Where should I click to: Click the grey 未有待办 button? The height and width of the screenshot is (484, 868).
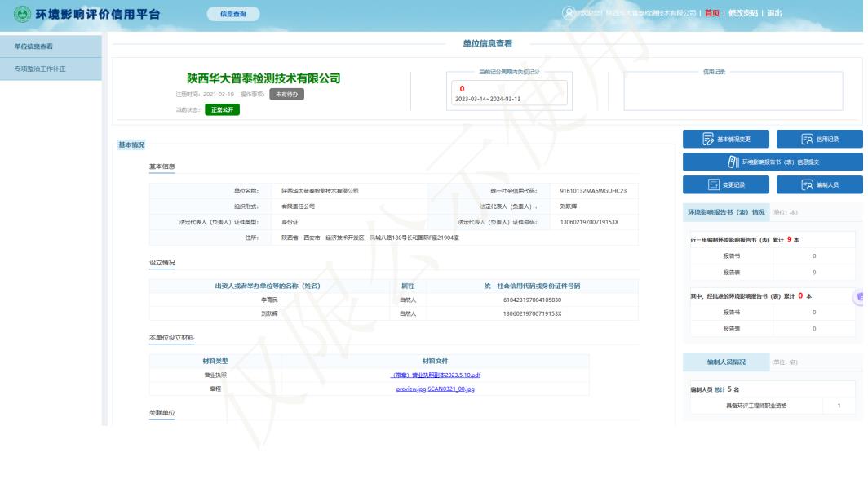click(x=287, y=94)
